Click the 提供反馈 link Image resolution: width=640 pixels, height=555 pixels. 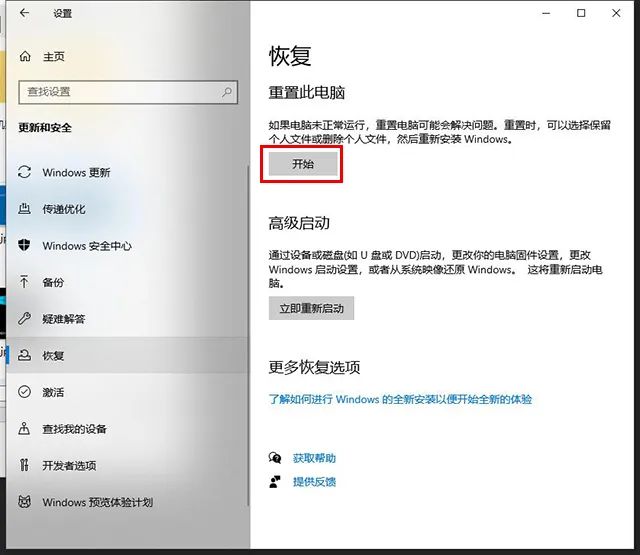[314, 482]
